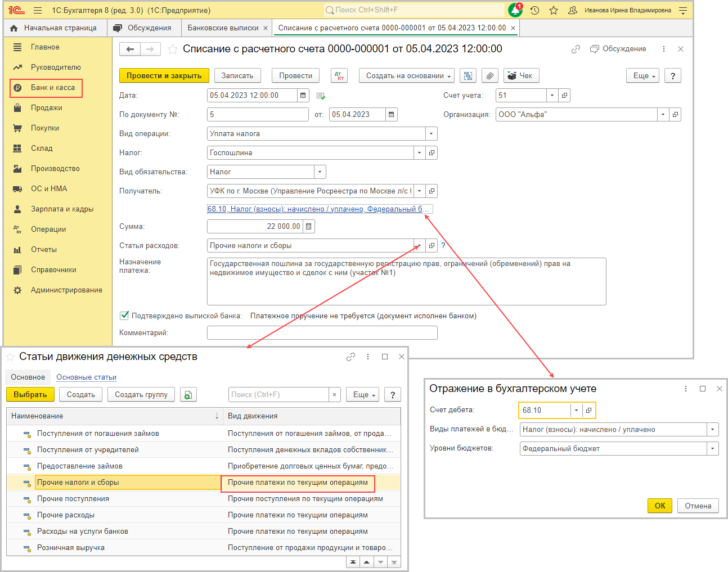The image size is (728, 572).
Task: Click search field in cash flow window
Action: pyautogui.click(x=278, y=395)
